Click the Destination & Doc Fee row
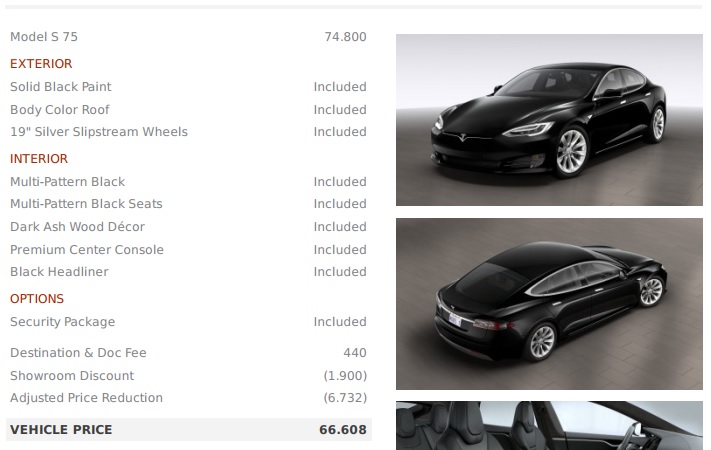 188,353
